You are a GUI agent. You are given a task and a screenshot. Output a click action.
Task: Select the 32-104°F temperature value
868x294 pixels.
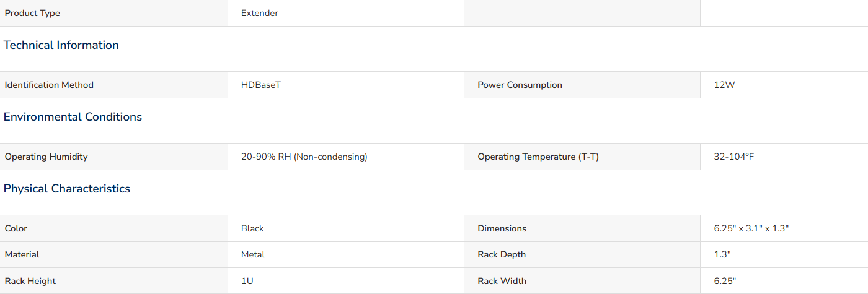(734, 157)
